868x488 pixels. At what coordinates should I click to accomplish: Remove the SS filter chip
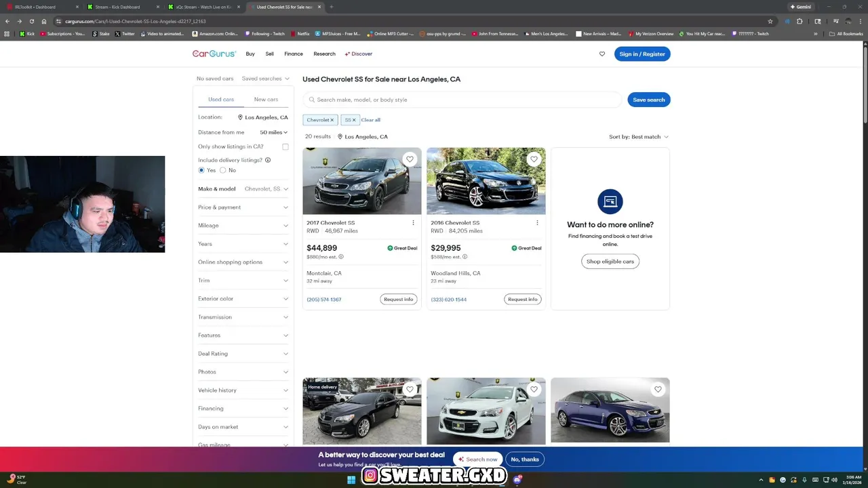pos(353,120)
